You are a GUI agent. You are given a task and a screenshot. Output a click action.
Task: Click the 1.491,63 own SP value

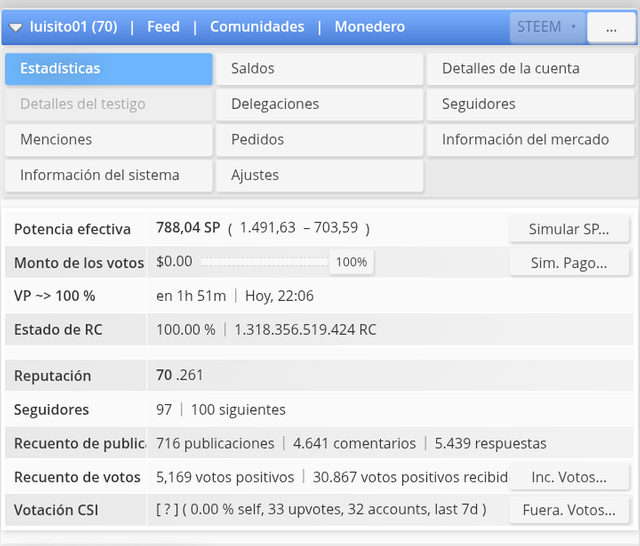[267, 227]
